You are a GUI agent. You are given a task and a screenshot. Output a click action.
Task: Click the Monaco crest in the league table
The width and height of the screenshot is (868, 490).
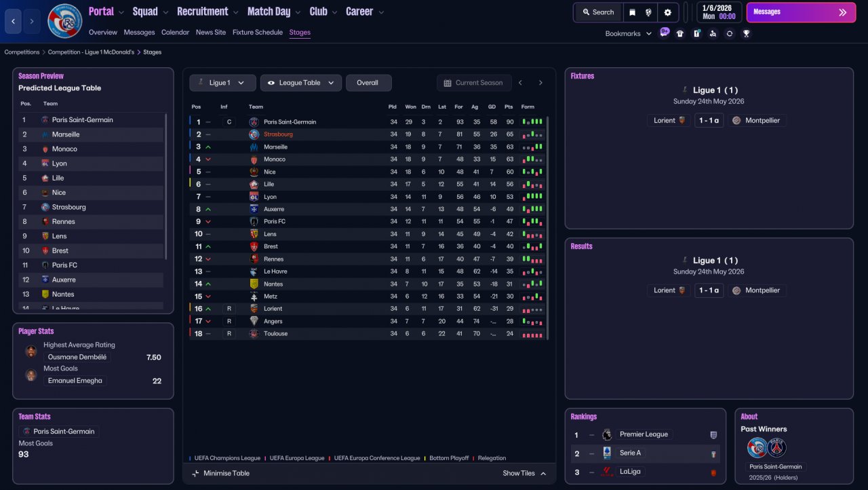(254, 159)
